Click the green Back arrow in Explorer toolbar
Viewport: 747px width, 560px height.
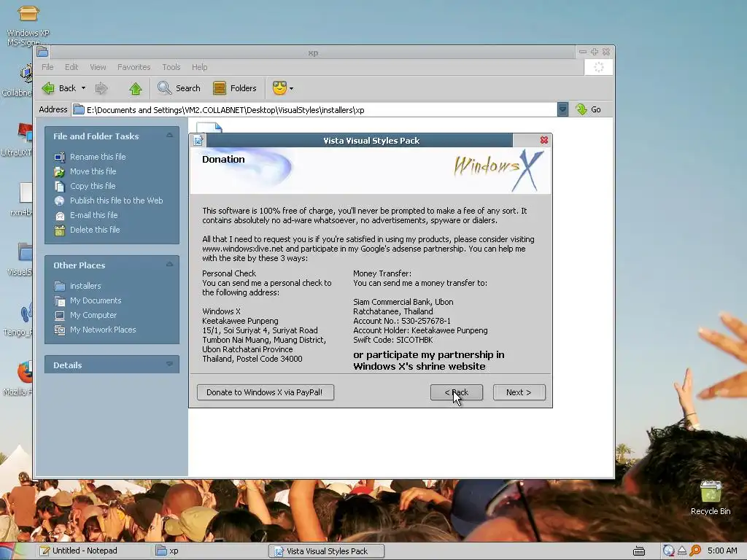(x=48, y=88)
